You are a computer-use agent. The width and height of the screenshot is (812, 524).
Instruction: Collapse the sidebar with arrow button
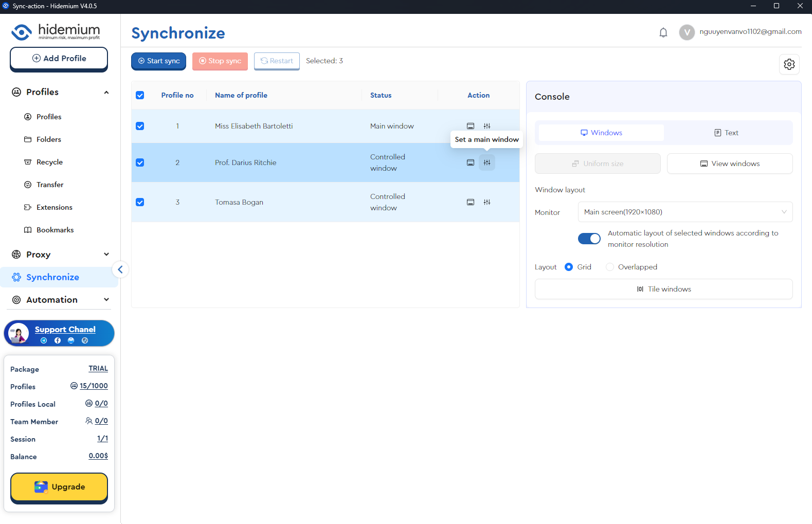click(x=120, y=269)
